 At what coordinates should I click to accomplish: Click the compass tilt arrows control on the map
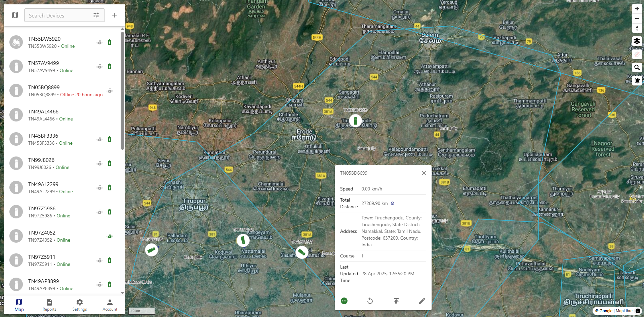(x=637, y=29)
